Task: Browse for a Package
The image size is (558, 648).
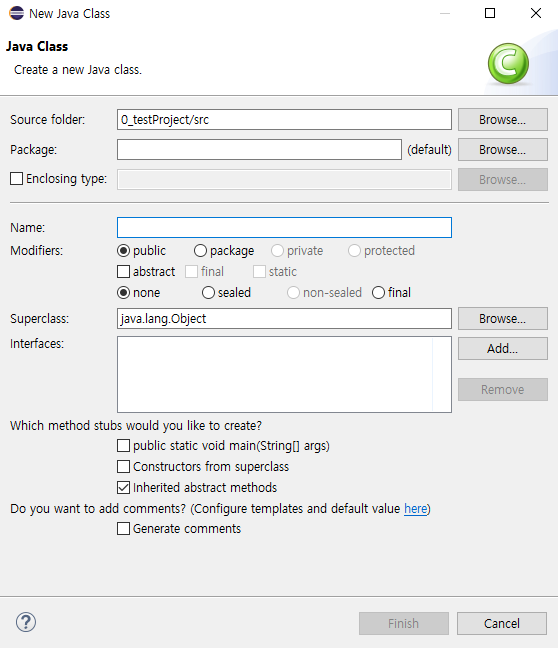Action: tap(503, 150)
